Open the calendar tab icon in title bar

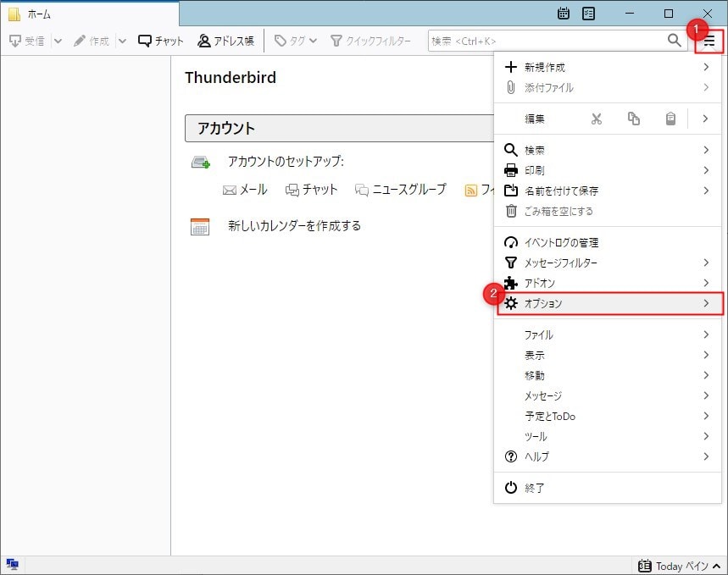pos(564,14)
